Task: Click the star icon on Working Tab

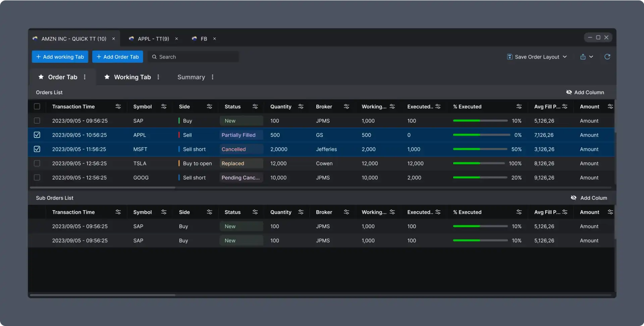Action: click(x=107, y=77)
